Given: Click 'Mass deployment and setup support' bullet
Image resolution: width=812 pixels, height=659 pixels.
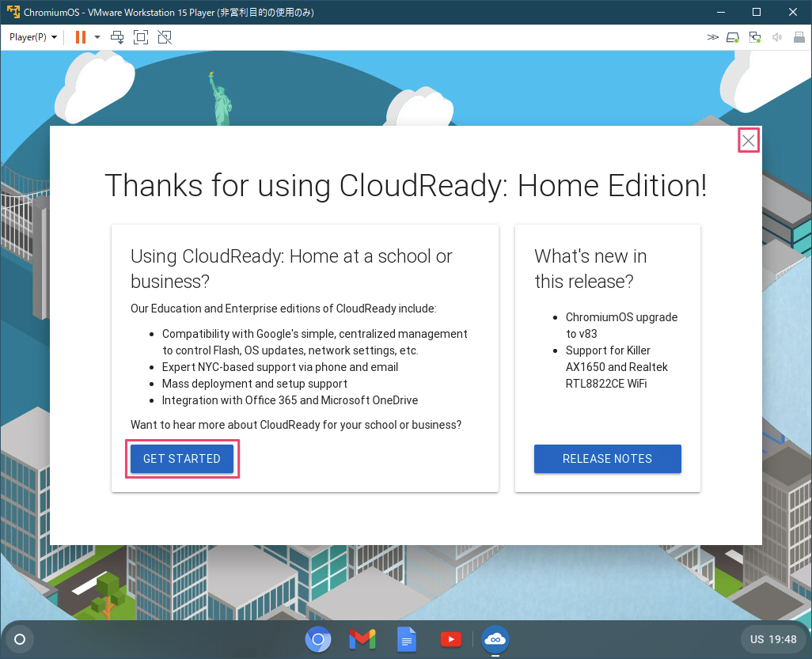Looking at the screenshot, I should (x=254, y=384).
